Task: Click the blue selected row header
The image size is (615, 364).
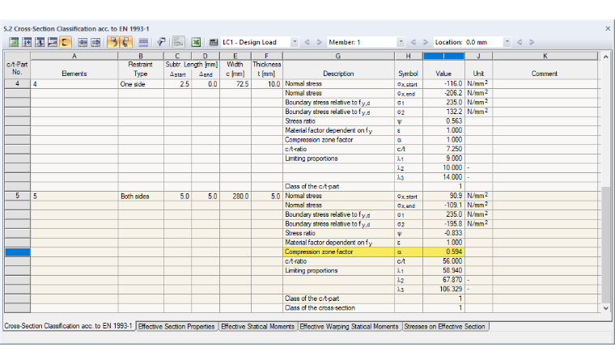Action: pos(17,252)
